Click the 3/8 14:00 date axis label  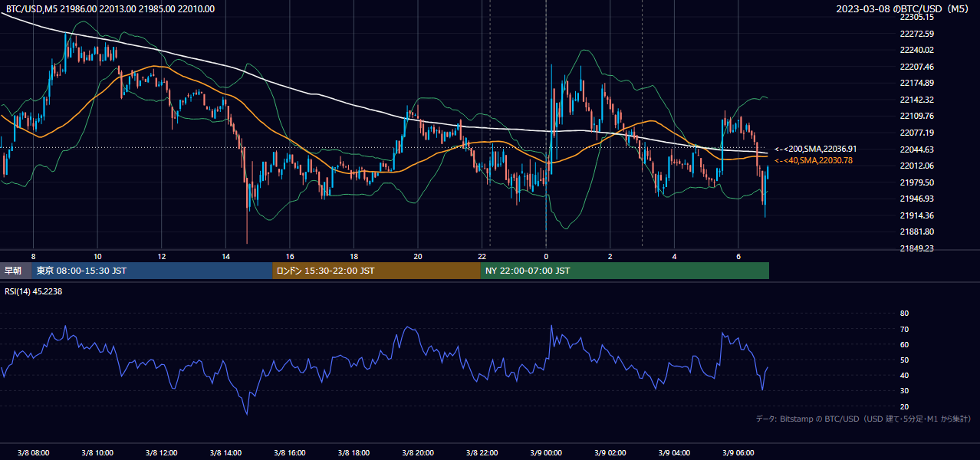[x=225, y=452]
